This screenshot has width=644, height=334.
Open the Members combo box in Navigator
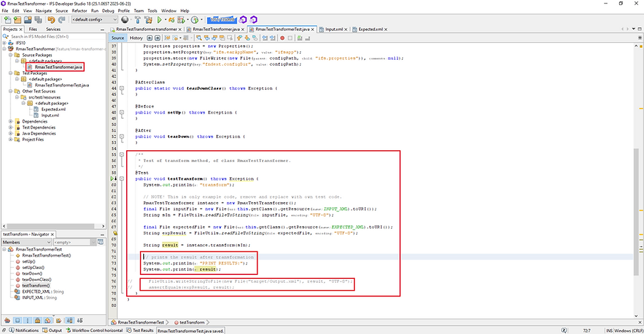point(27,242)
